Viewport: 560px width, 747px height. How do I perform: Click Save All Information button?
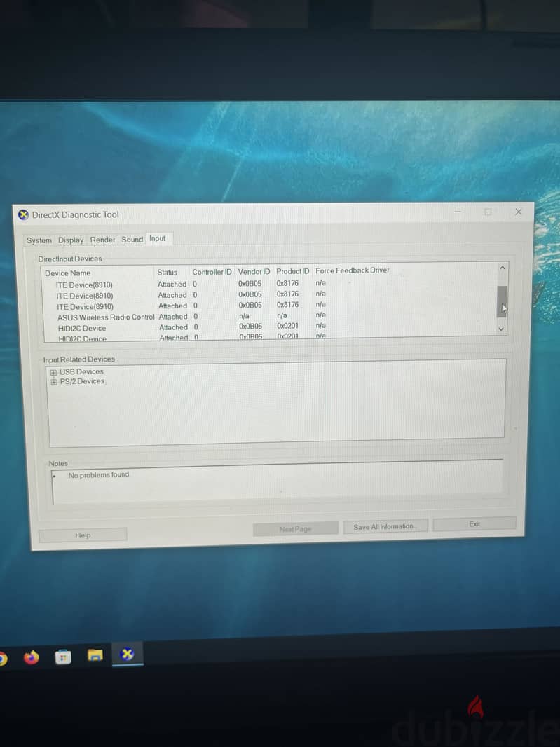pos(385,526)
